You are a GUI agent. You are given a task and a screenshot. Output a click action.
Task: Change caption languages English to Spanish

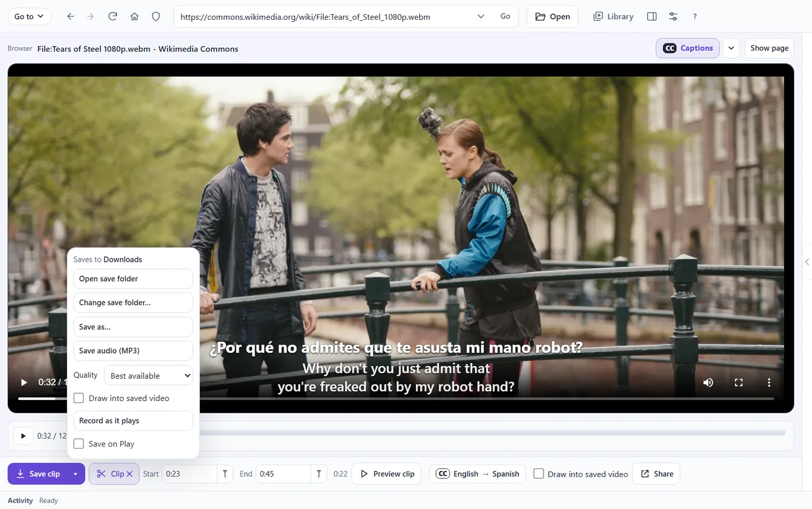478,473
